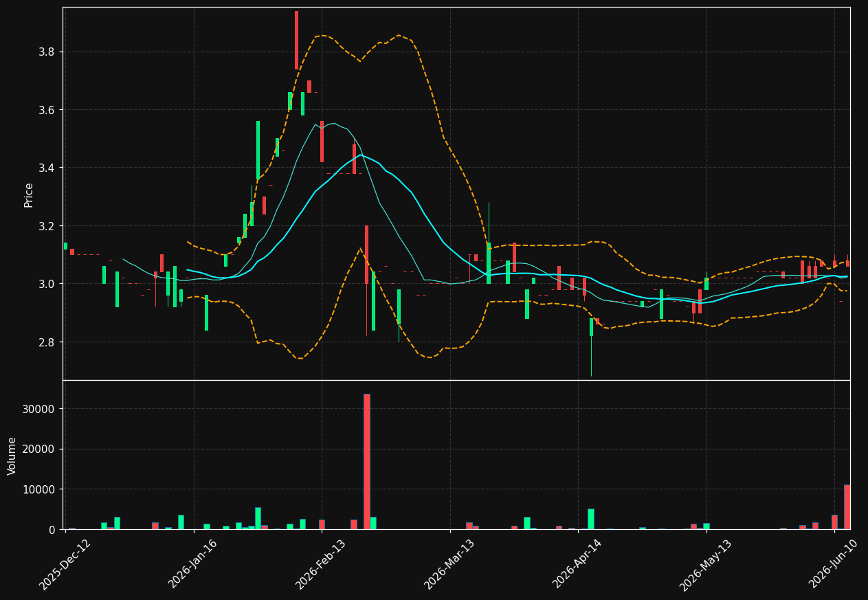Click the 2026-May-13 date label
Image resolution: width=868 pixels, height=600 pixels.
click(706, 564)
